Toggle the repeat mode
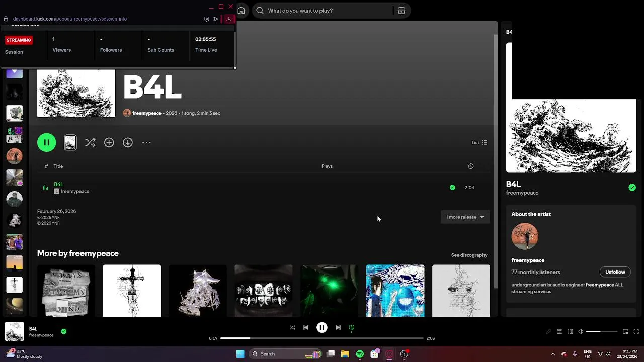The image size is (644, 362). pos(352,328)
